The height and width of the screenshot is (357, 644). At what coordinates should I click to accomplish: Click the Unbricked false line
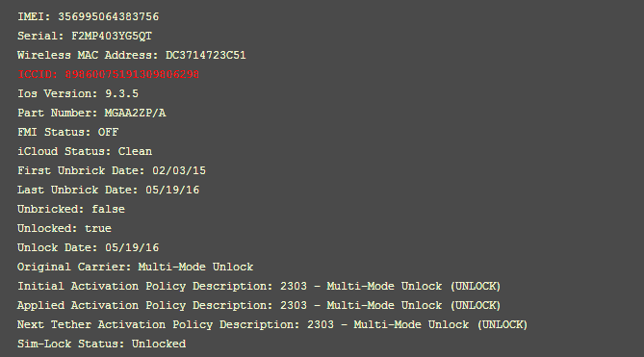point(71,209)
